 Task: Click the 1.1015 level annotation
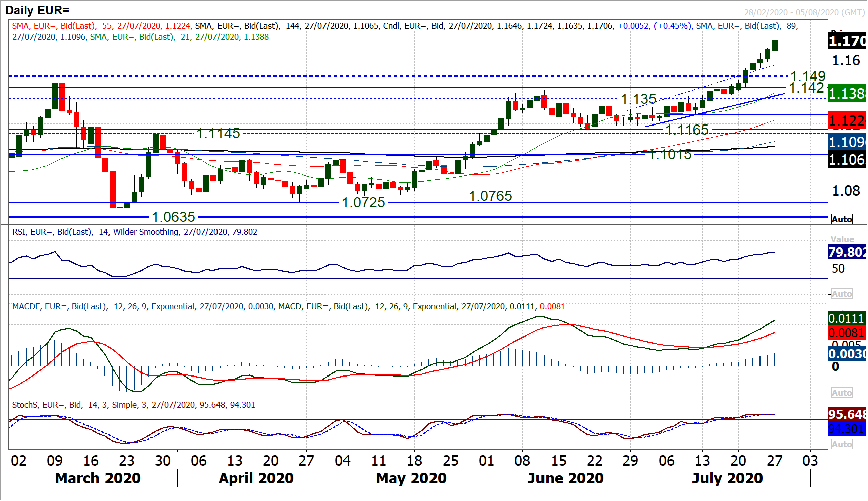[670, 154]
